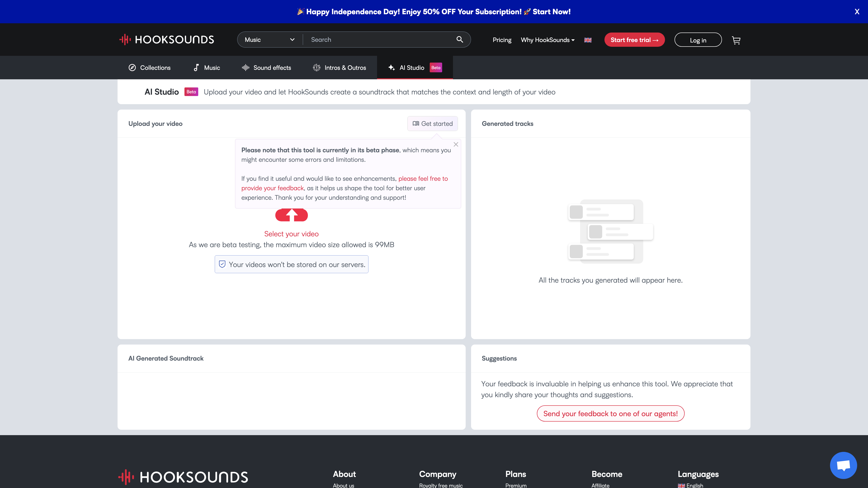Viewport: 868px width, 488px height.
Task: Click the Get started button
Action: [x=433, y=124]
